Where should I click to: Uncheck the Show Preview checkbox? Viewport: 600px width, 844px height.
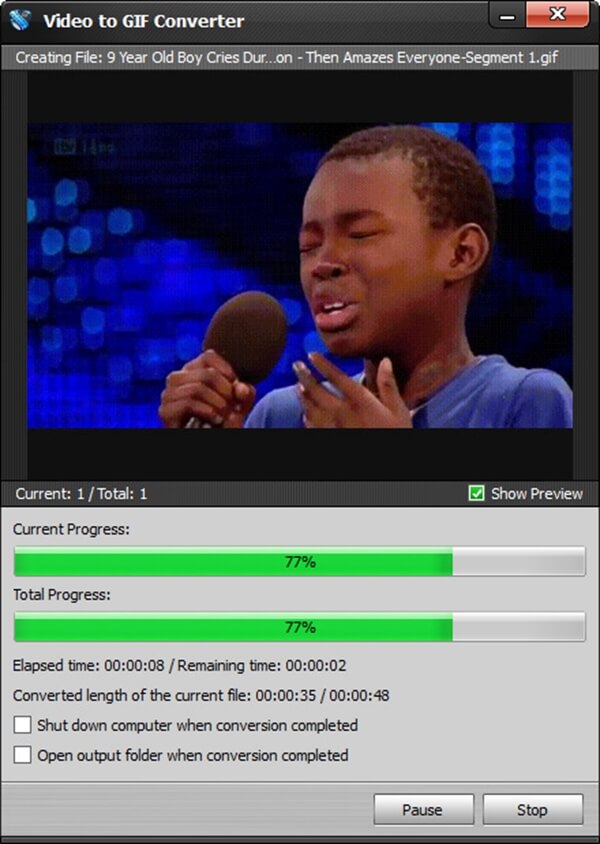tap(476, 493)
